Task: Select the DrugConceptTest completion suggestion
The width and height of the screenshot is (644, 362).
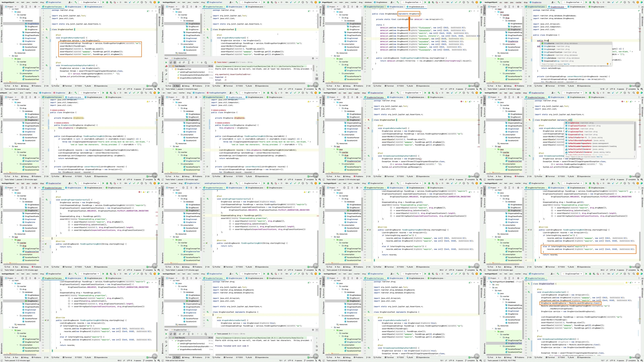Action: coord(575,132)
